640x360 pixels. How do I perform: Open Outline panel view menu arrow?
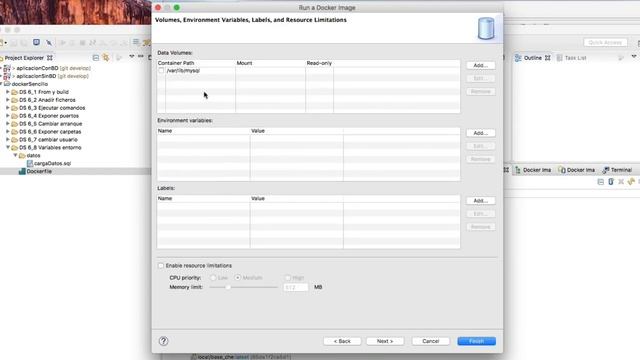(x=633, y=57)
